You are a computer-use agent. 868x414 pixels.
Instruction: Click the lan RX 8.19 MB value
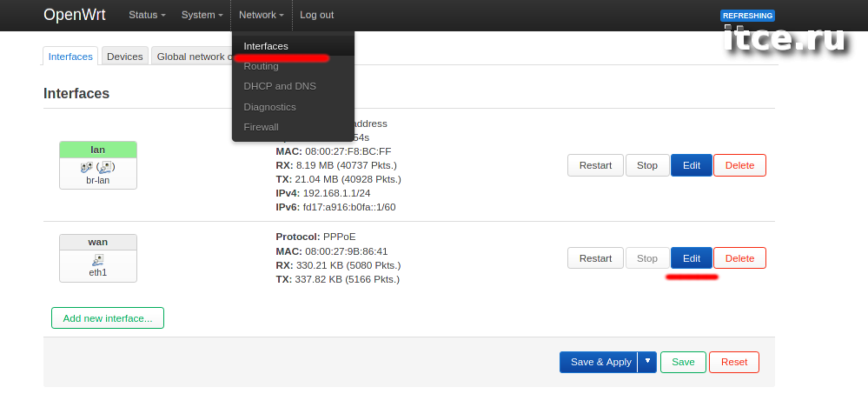(347, 165)
